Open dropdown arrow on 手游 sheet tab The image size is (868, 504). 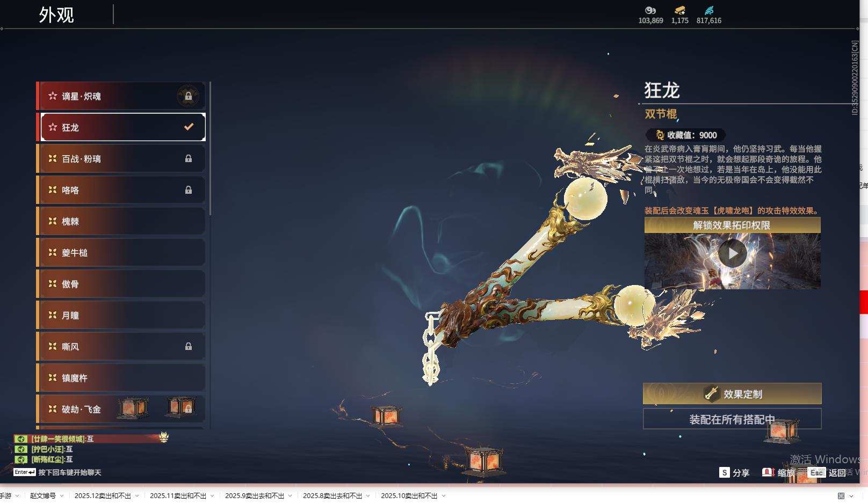coord(17,496)
